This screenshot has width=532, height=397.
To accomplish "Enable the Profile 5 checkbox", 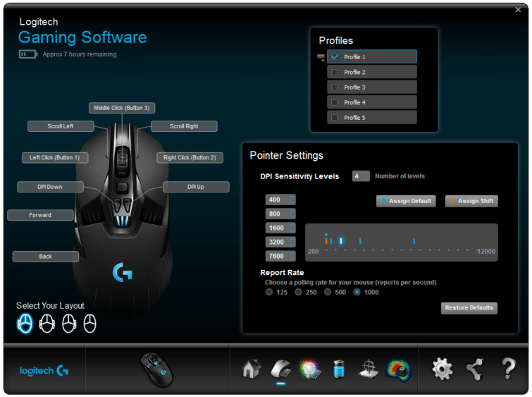I will pos(335,118).
